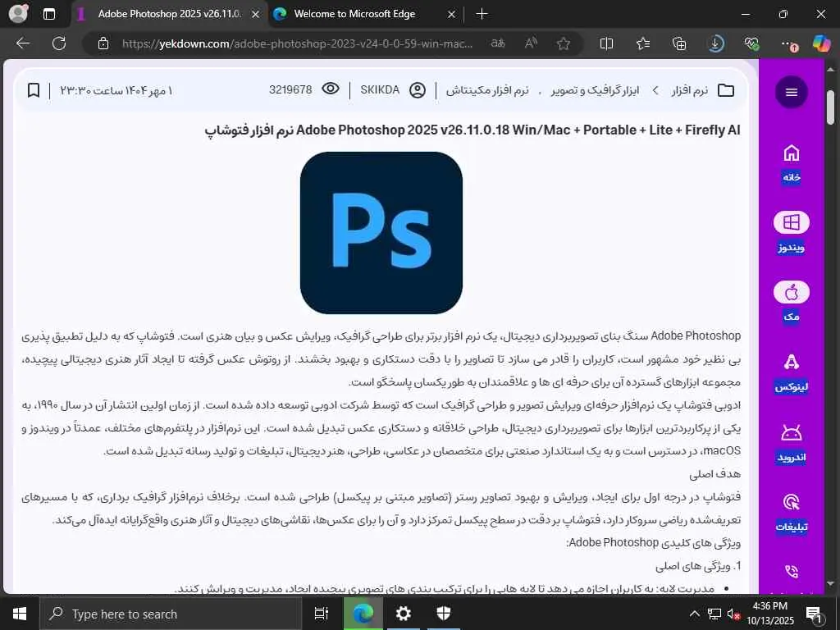Viewport: 840px width, 630px height.
Task: Open the اندروید Android category
Action: point(792,443)
